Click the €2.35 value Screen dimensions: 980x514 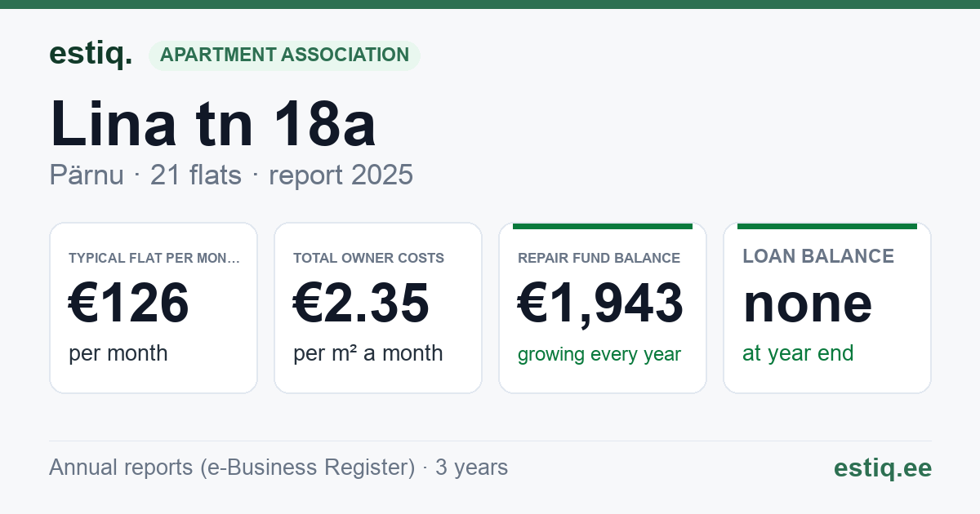tap(361, 303)
